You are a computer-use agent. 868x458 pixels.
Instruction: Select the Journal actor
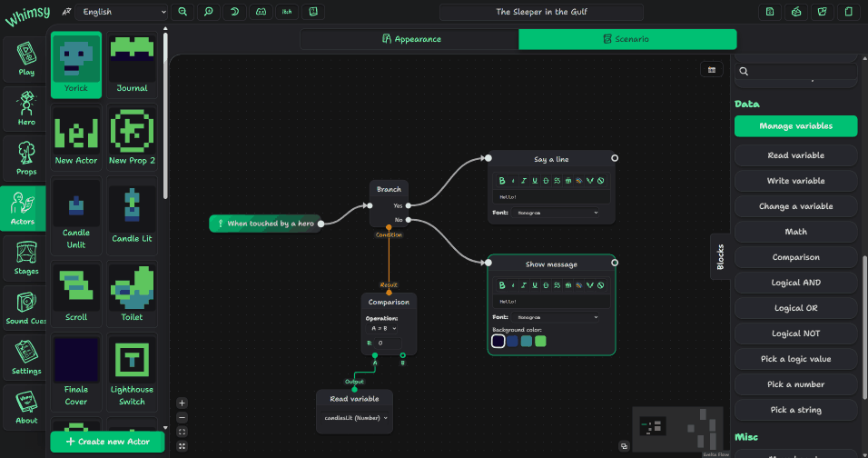[132, 65]
